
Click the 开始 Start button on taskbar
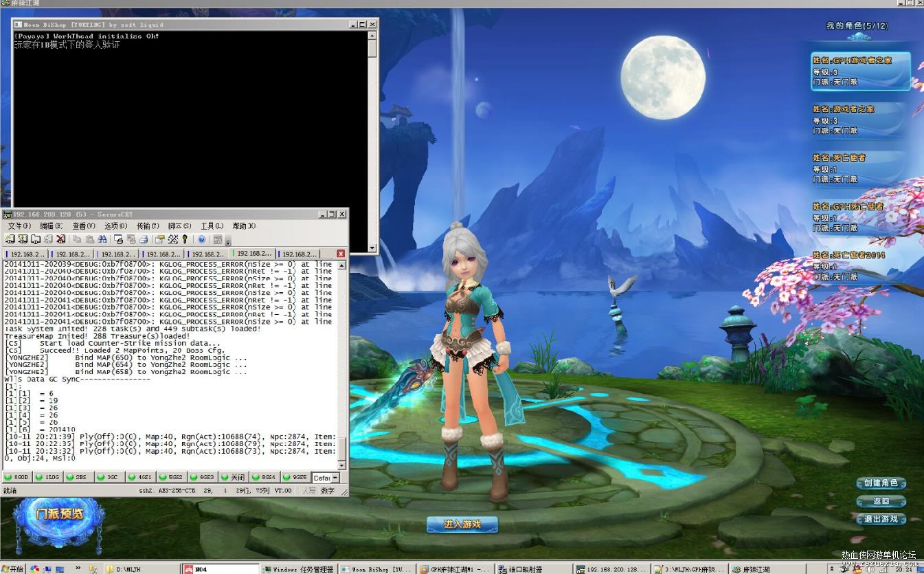pos(13,569)
